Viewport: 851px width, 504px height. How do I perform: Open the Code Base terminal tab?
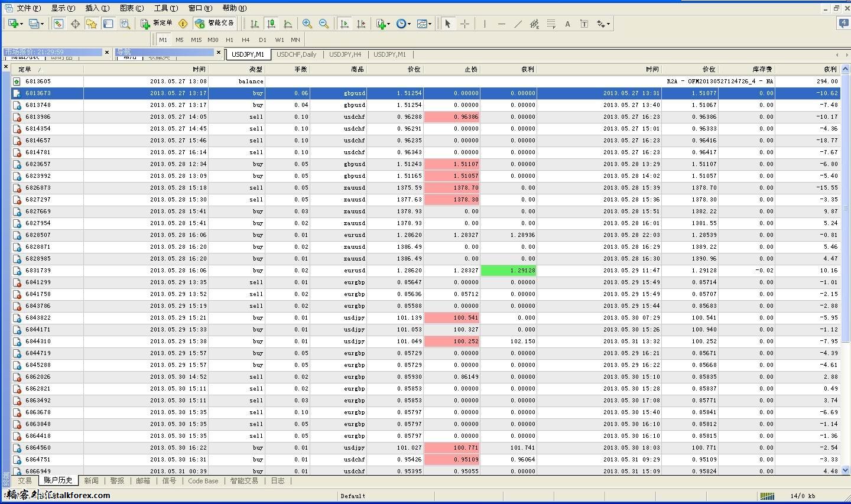203,481
